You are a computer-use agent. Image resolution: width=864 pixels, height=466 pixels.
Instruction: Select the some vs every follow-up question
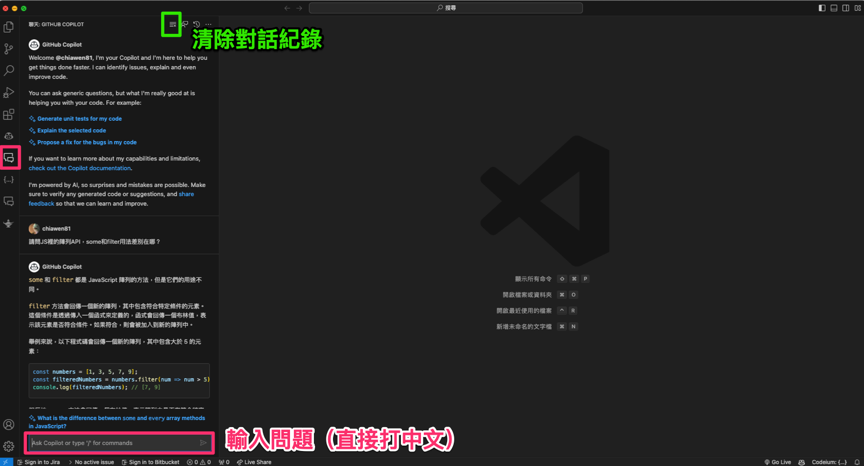tap(117, 422)
